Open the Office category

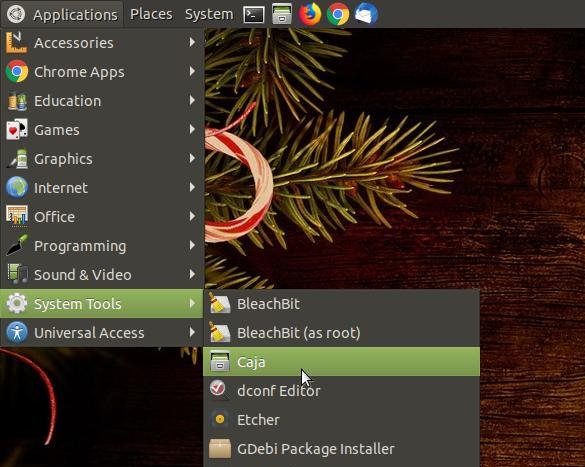click(x=102, y=217)
